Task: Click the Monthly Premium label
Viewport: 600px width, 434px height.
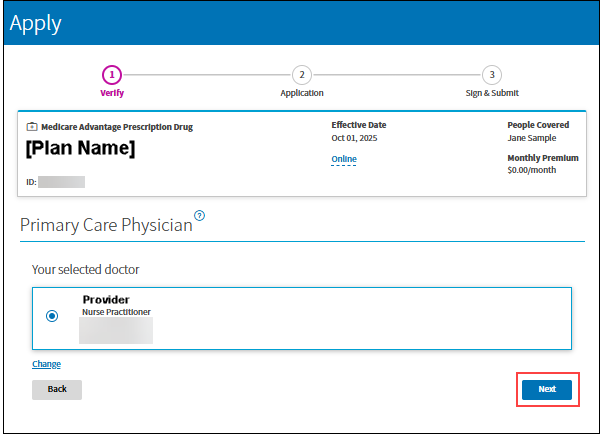Action: (543, 158)
